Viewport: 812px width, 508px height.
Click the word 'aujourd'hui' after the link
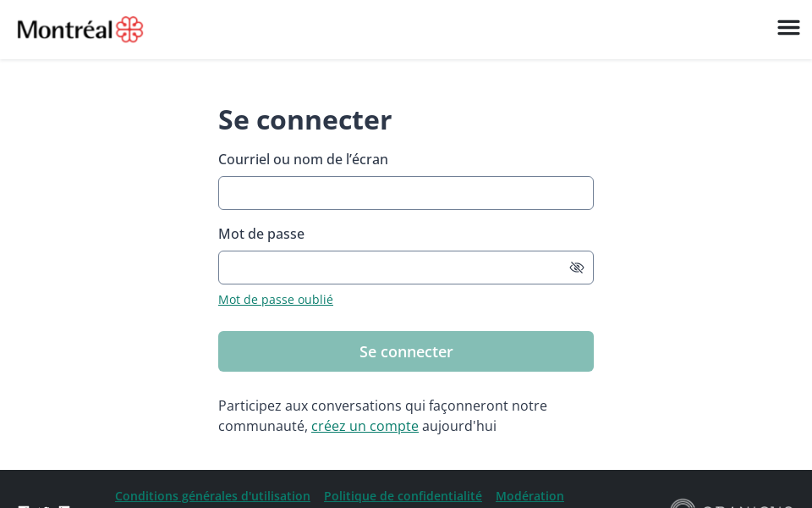click(459, 426)
